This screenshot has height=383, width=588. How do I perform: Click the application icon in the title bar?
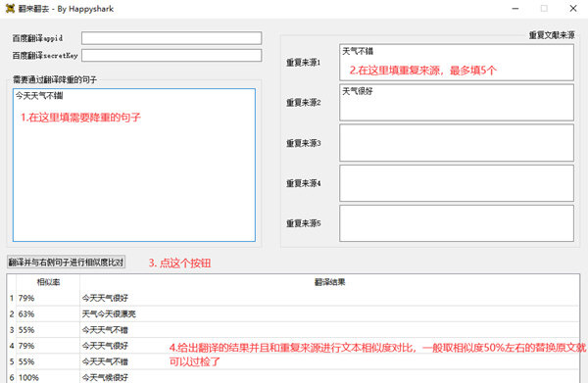tap(10, 9)
